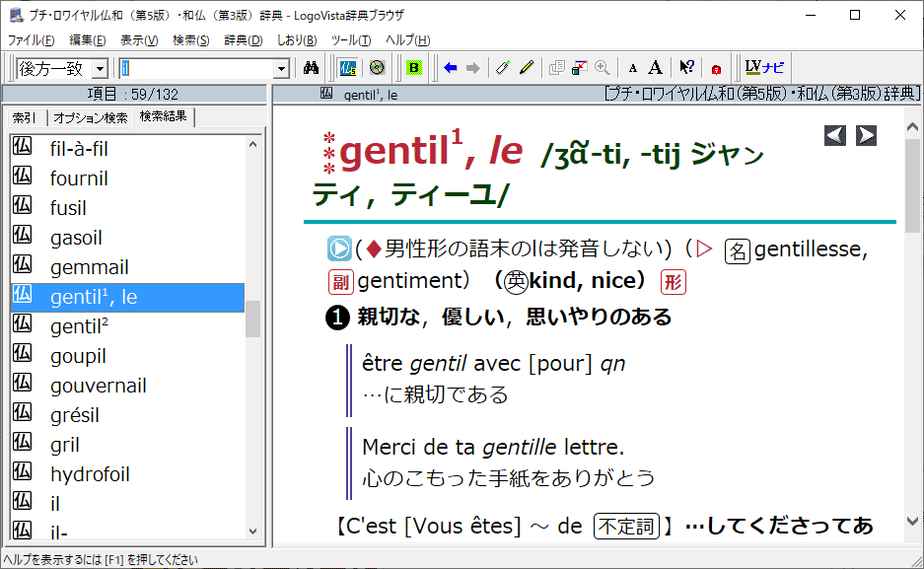Switch to the オプション検索 tab
Image resolution: width=924 pixels, height=569 pixels.
click(x=91, y=117)
